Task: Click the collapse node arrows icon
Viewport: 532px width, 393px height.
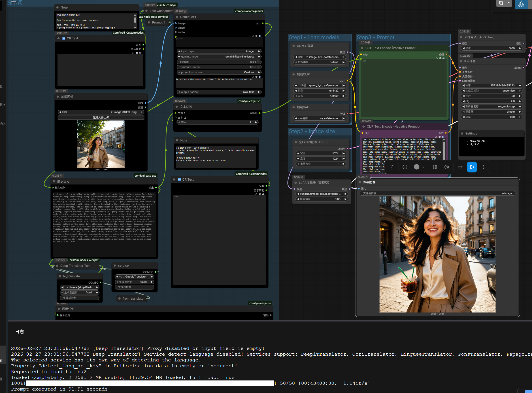Action: click(x=434, y=167)
